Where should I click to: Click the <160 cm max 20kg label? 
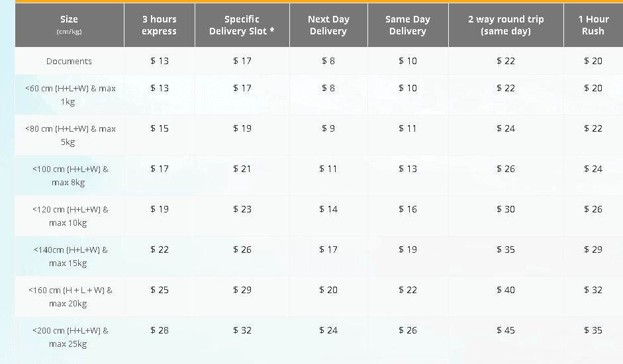[70, 296]
